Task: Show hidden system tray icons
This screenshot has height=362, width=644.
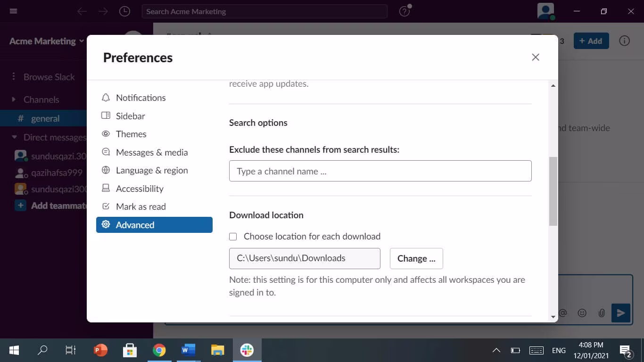Action: [x=496, y=350]
